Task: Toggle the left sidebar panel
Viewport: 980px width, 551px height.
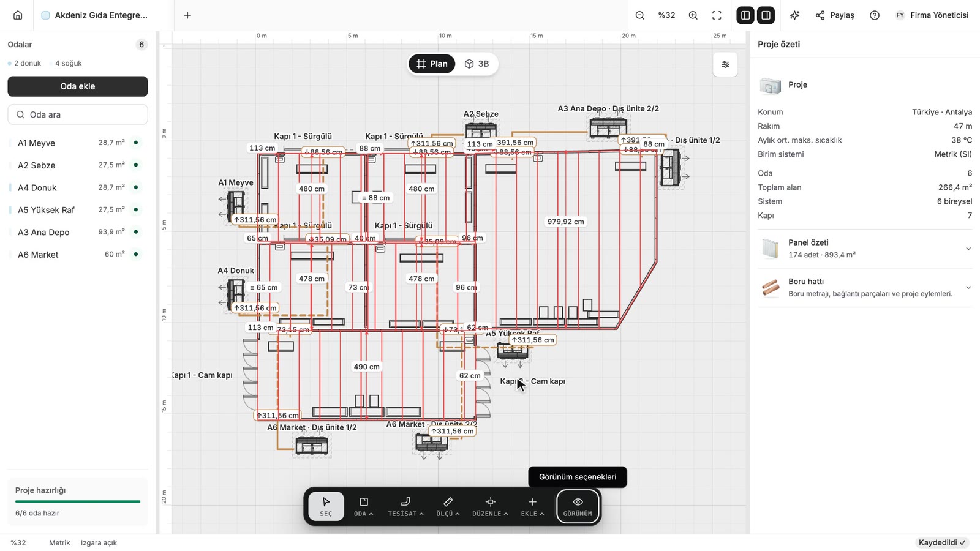Action: click(x=745, y=15)
